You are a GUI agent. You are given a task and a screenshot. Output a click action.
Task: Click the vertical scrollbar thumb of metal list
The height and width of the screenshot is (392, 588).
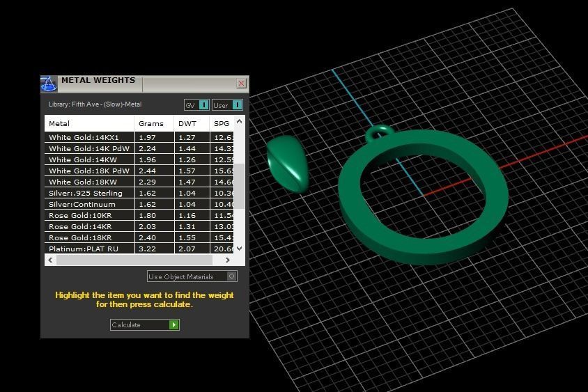tap(239, 186)
